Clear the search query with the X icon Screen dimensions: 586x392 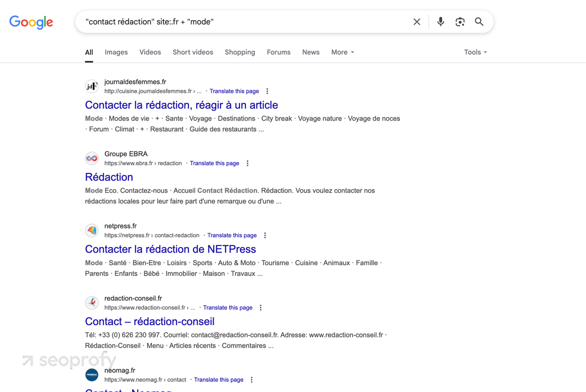point(417,22)
